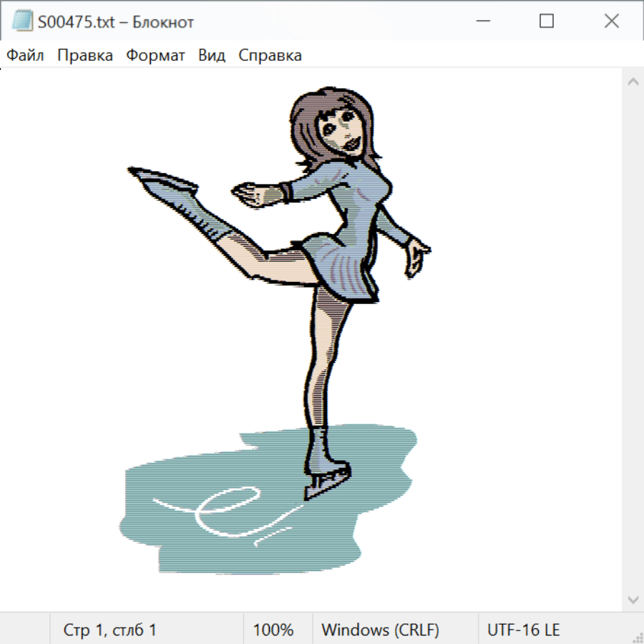Open the Формат menu

click(155, 56)
